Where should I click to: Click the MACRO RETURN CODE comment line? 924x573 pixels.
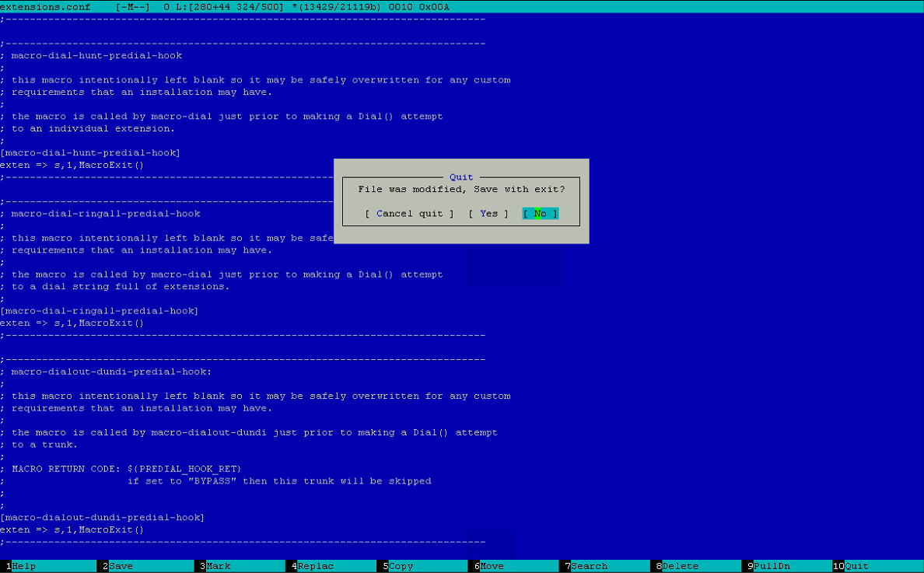pyautogui.click(x=127, y=469)
